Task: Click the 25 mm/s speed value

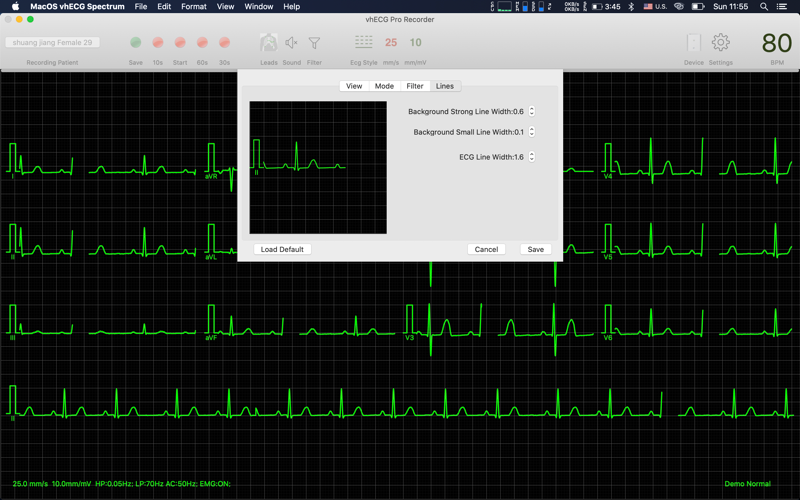Action: point(391,43)
